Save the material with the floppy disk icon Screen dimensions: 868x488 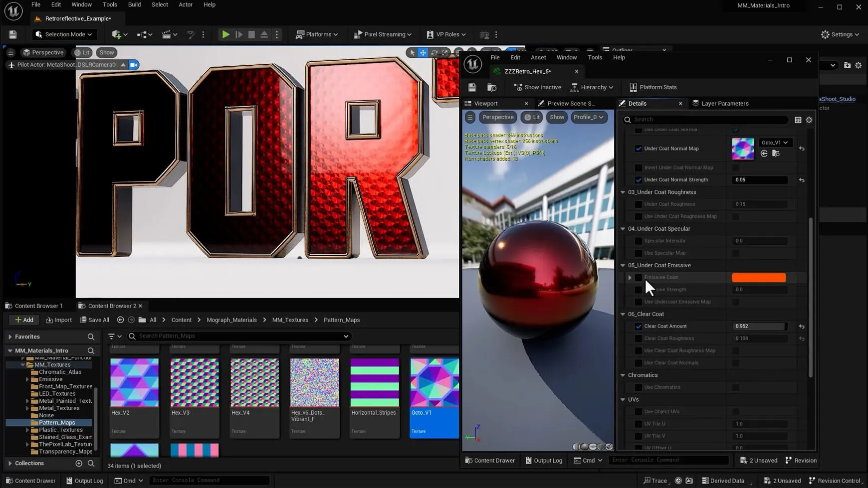click(472, 87)
